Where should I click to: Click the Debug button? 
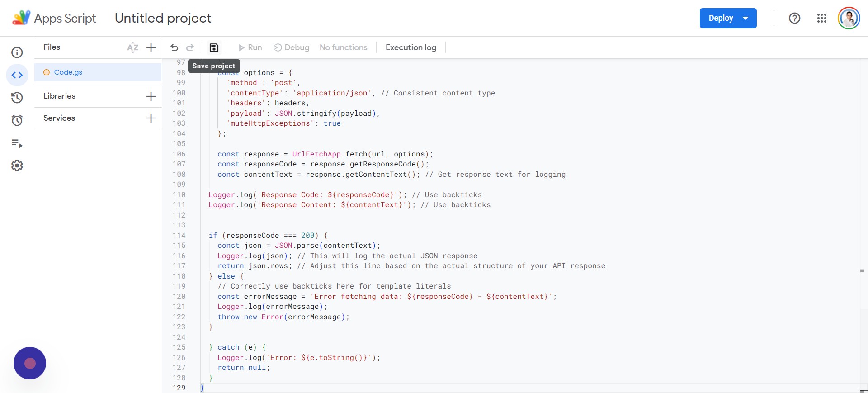pos(292,47)
